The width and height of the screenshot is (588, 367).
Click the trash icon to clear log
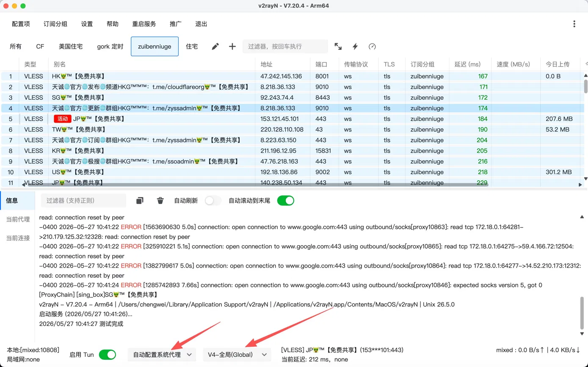pyautogui.click(x=160, y=200)
